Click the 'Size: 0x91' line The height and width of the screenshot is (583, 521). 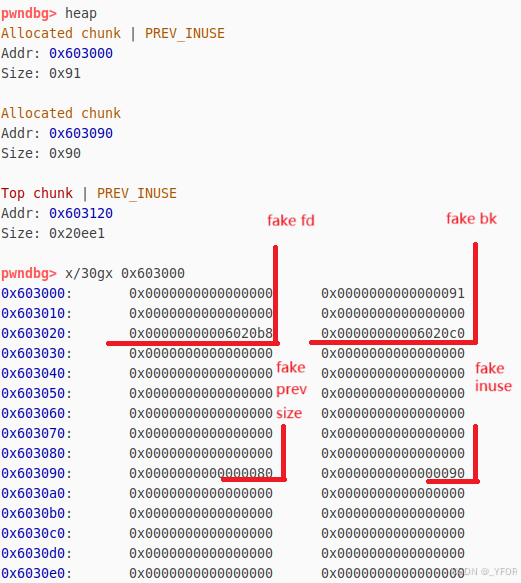tap(41, 73)
